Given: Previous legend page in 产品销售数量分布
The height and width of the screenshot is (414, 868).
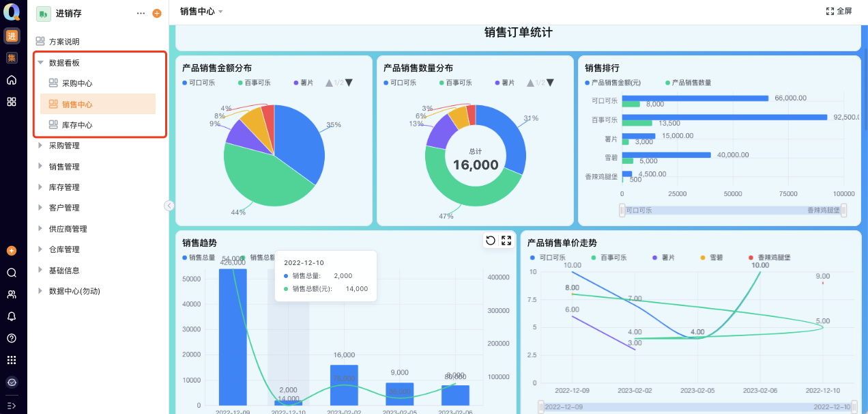Looking at the screenshot, I should 530,83.
